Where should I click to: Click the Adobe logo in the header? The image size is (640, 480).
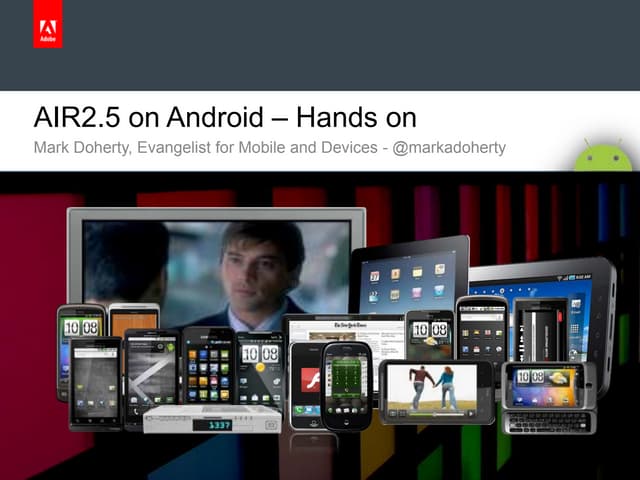point(47,29)
